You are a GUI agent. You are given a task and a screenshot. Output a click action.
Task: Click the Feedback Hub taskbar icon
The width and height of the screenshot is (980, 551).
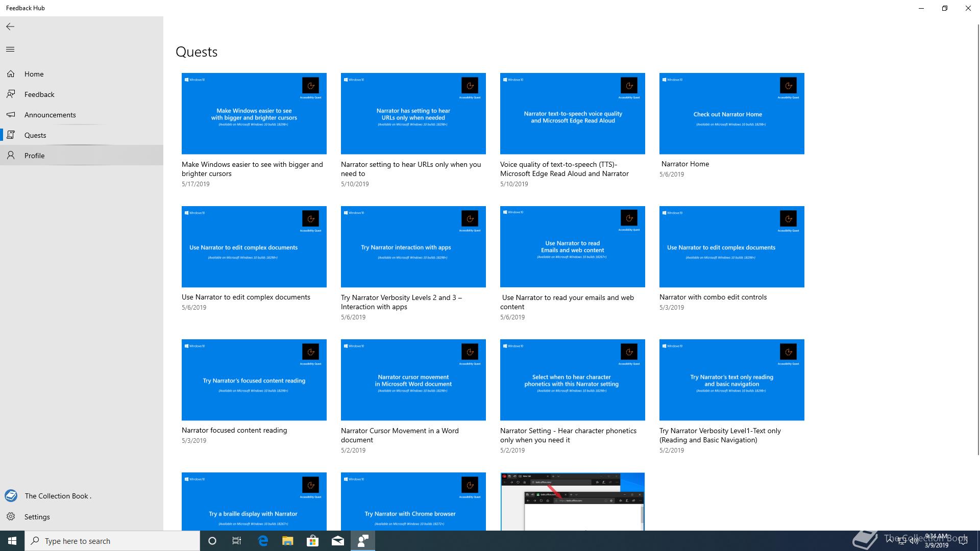(x=363, y=541)
